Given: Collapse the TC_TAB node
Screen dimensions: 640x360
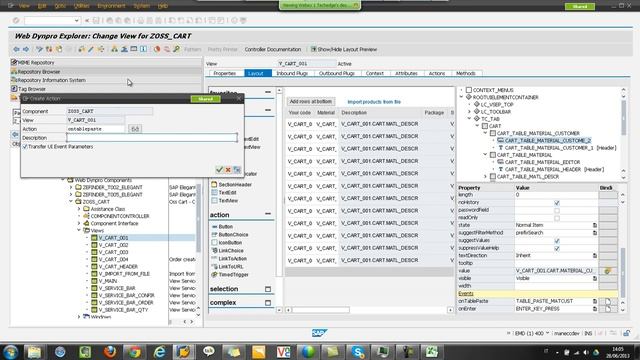Looking at the screenshot, I should pyautogui.click(x=469, y=119).
